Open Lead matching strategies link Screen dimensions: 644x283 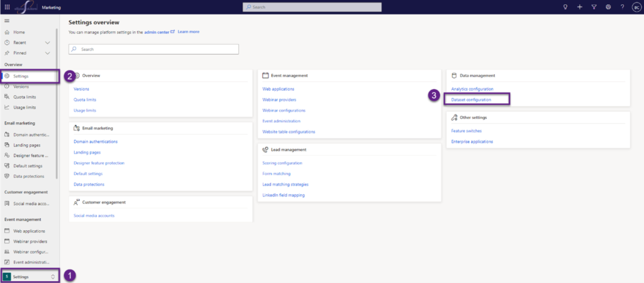(x=286, y=184)
